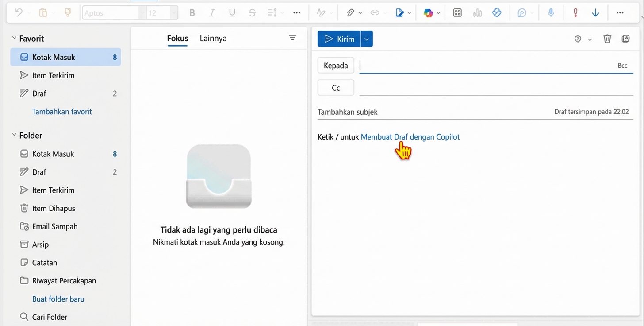Open the apps grid icon

tap(457, 13)
